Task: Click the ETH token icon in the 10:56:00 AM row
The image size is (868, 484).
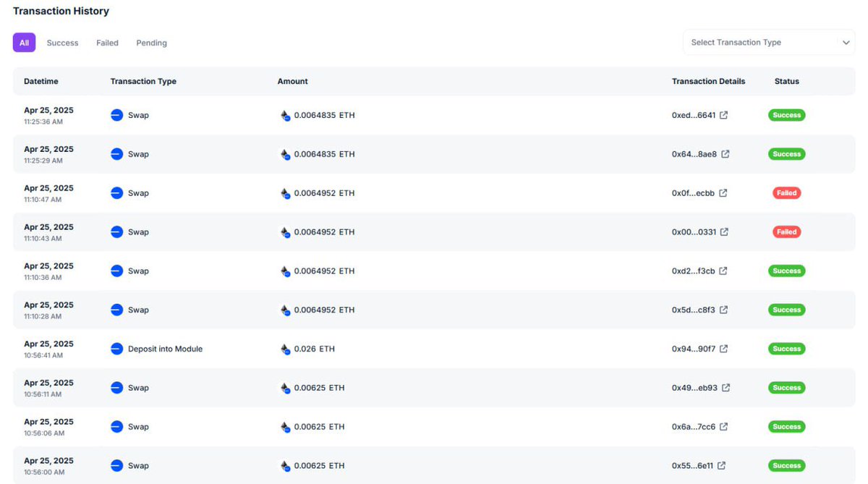Action: pos(285,466)
